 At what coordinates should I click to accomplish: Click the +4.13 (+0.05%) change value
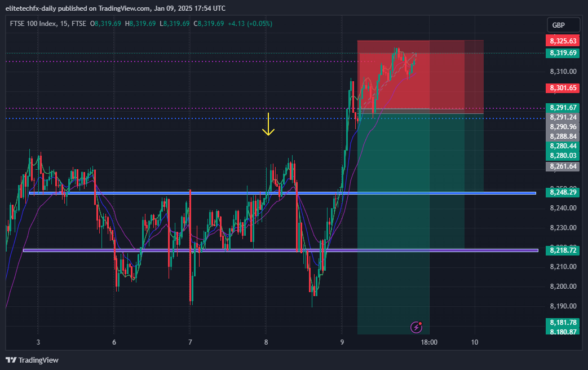point(250,24)
